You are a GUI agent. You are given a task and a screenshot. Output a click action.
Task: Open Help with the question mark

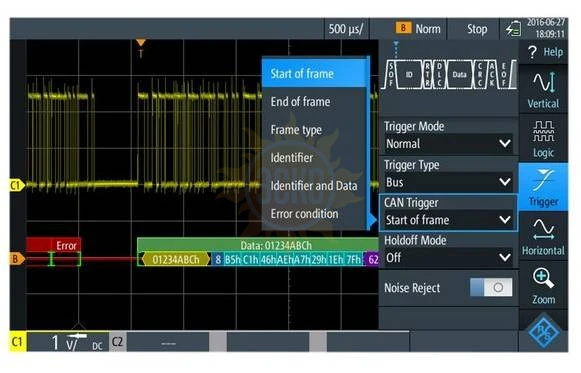[x=543, y=52]
